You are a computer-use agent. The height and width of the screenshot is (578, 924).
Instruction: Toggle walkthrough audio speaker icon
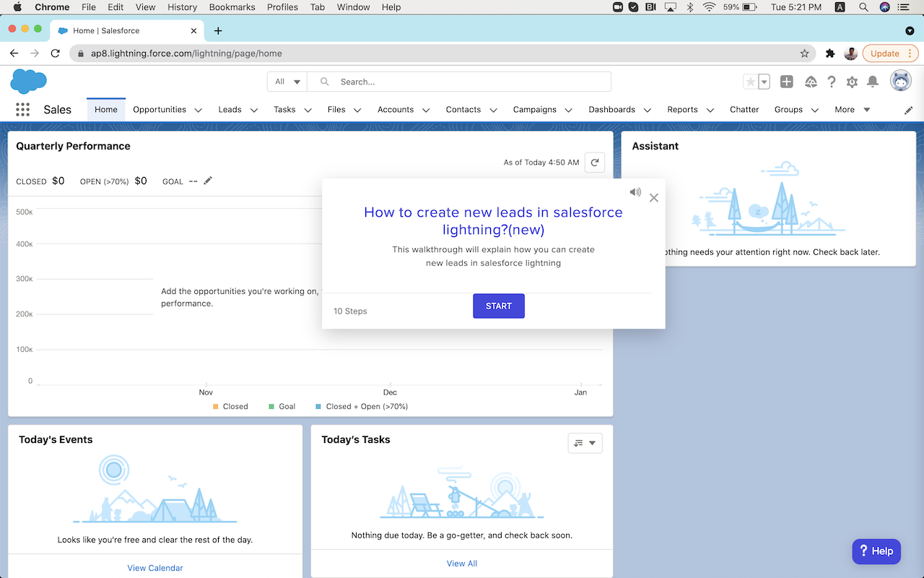pos(635,192)
